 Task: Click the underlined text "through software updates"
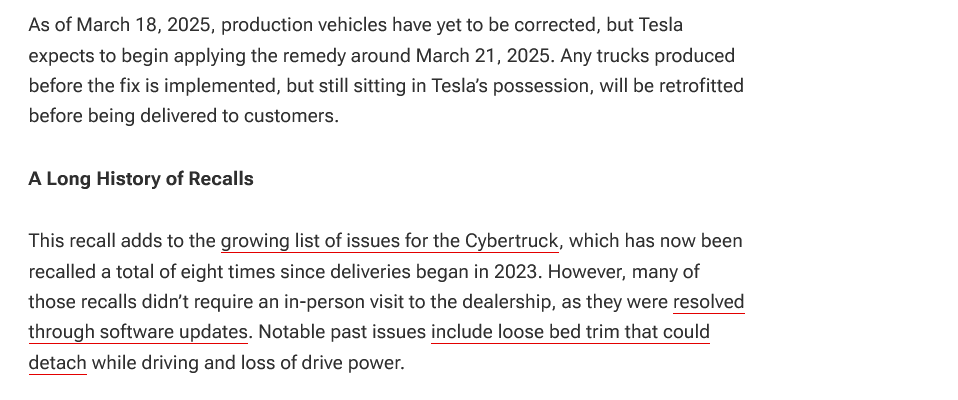click(x=138, y=332)
